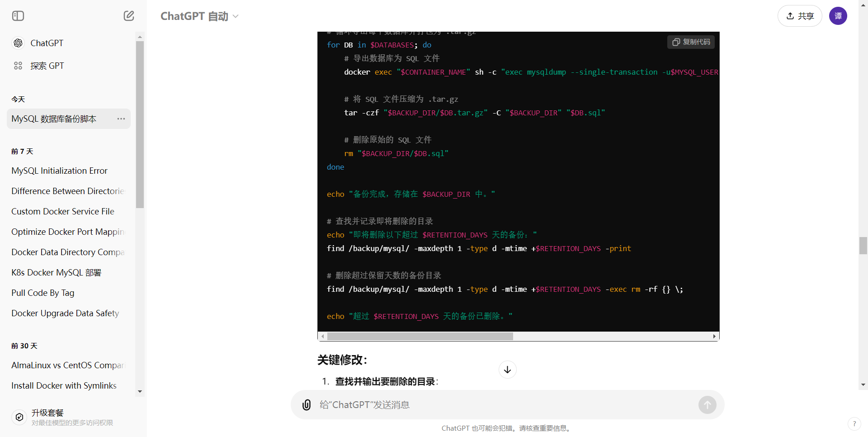This screenshot has height=437, width=868.
Task: Open the help question mark icon
Action: 854,424
